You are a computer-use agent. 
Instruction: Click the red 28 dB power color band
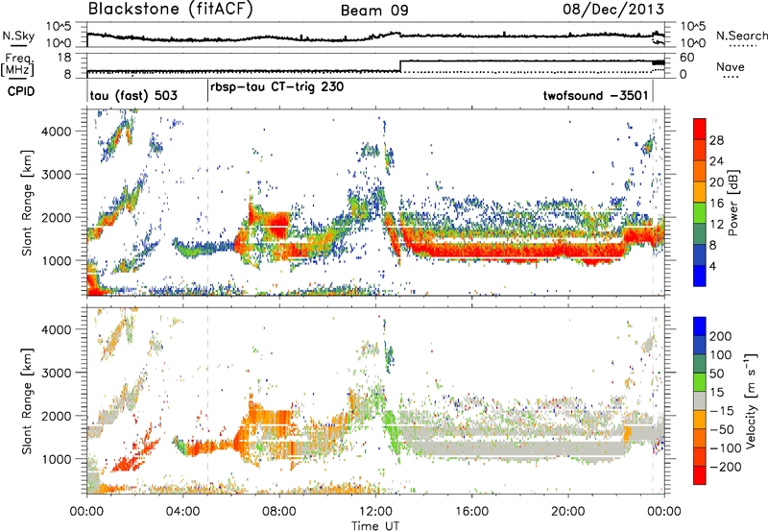[700, 129]
